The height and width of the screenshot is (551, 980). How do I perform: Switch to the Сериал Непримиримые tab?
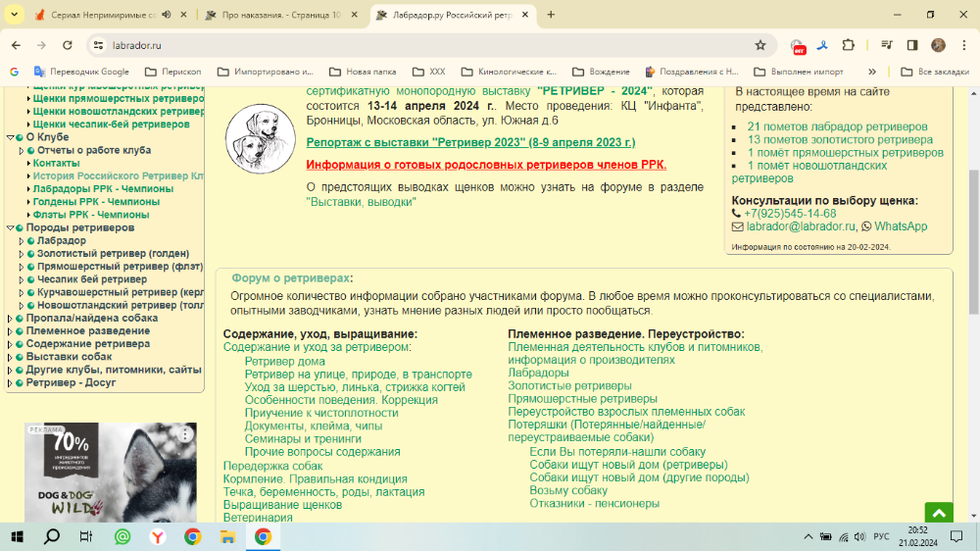coord(103,15)
